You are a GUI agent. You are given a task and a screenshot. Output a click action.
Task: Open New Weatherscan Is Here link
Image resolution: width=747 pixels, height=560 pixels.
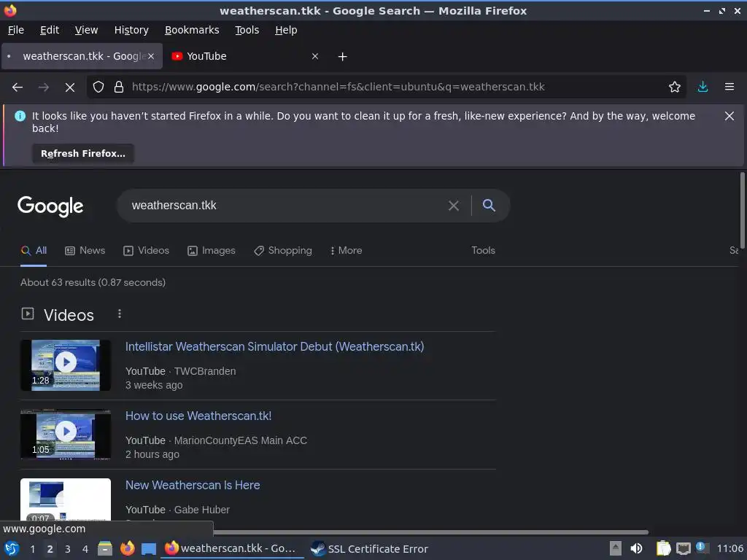pos(193,485)
